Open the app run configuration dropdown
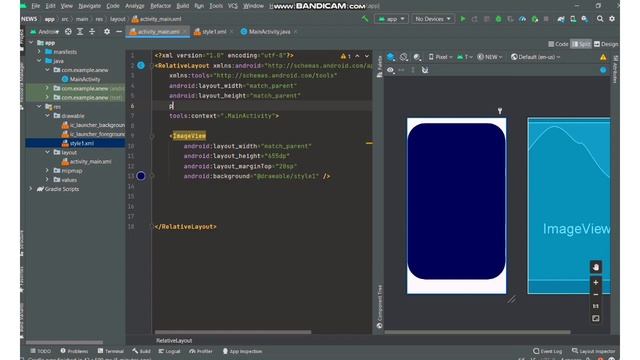The image size is (640, 360). 391,19
